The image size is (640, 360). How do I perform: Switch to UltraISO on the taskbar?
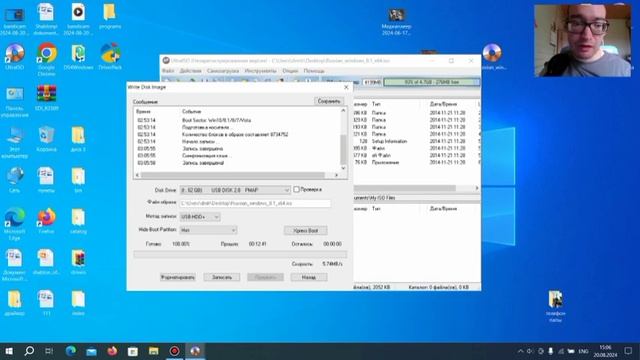pos(195,351)
